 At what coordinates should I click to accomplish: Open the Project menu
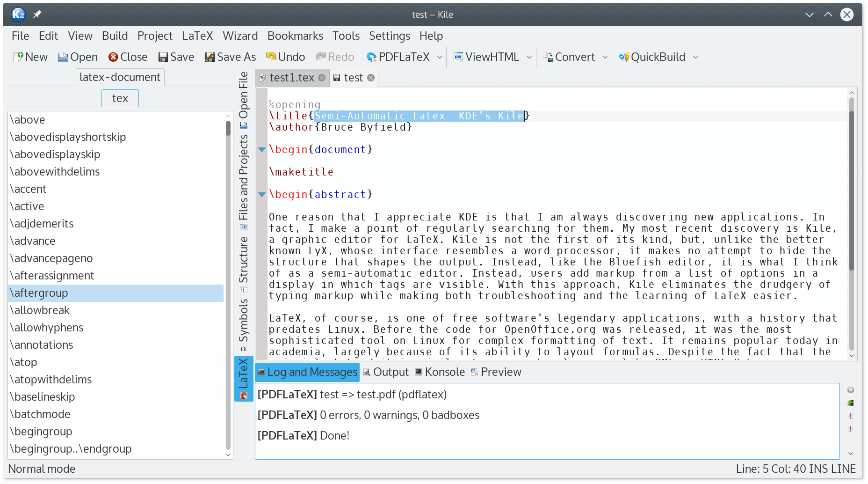point(155,36)
